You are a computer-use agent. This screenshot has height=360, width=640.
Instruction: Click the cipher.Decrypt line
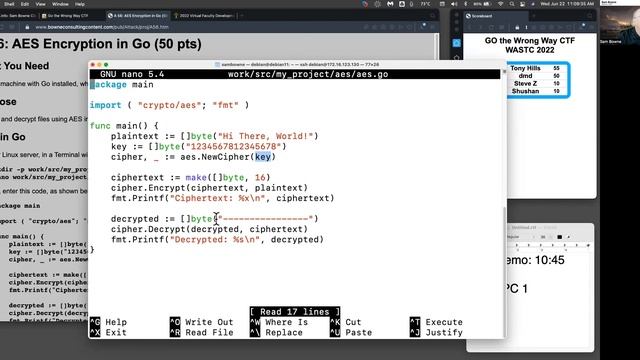tap(209, 229)
